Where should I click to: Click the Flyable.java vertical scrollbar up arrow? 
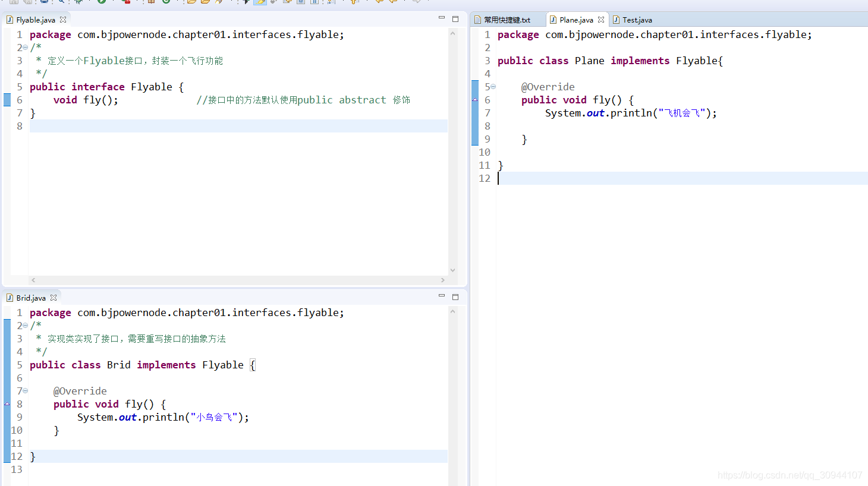pyautogui.click(x=453, y=33)
